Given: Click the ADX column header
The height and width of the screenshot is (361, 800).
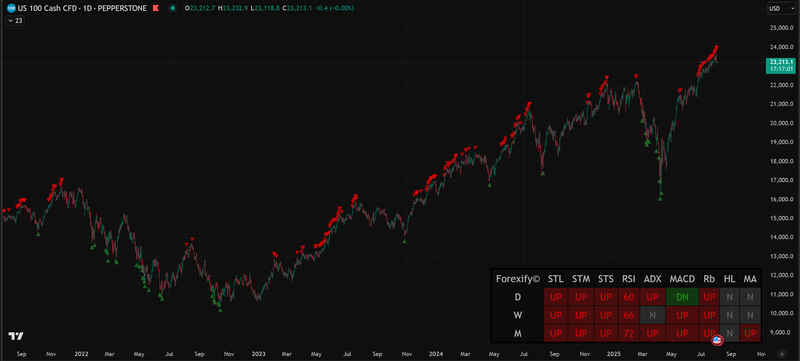Looking at the screenshot, I should pyautogui.click(x=653, y=279).
